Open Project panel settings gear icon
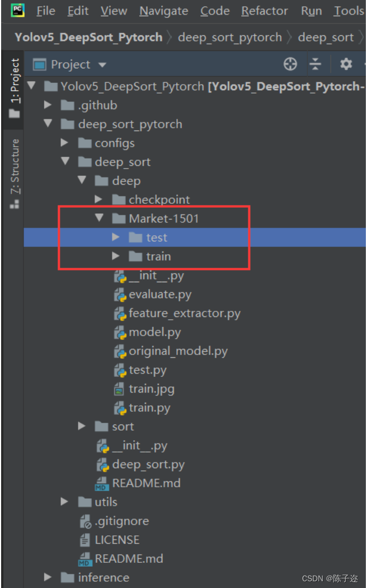 (346, 64)
